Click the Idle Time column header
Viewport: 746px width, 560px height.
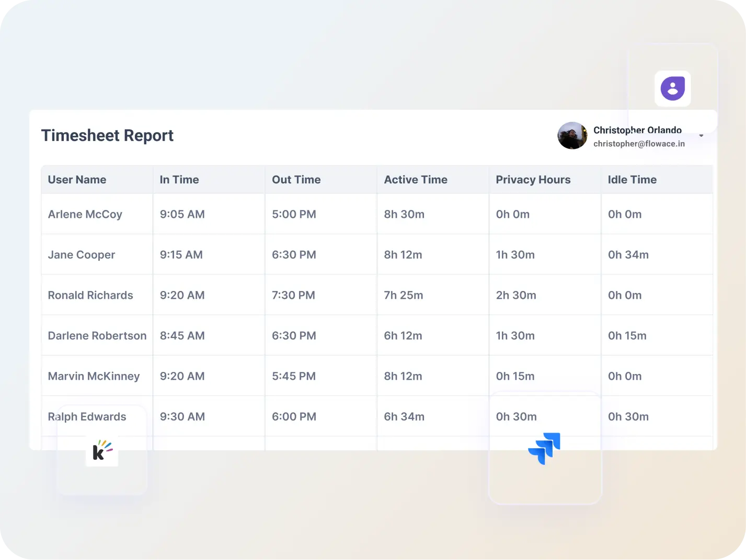[632, 180]
